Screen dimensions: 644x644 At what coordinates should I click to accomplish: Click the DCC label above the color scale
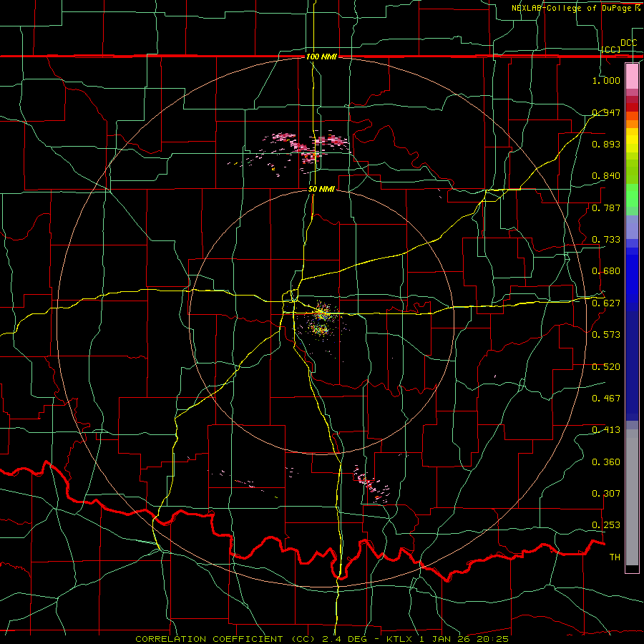coord(628,43)
